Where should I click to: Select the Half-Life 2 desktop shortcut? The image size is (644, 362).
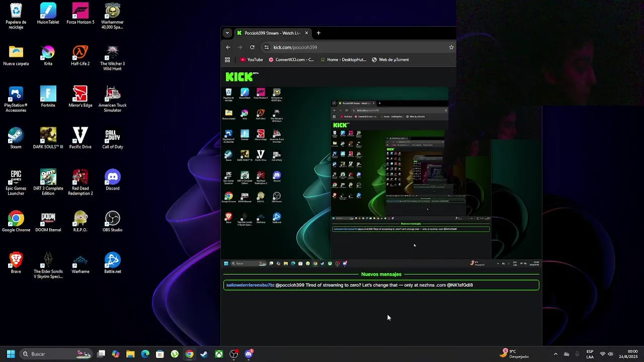(80, 56)
